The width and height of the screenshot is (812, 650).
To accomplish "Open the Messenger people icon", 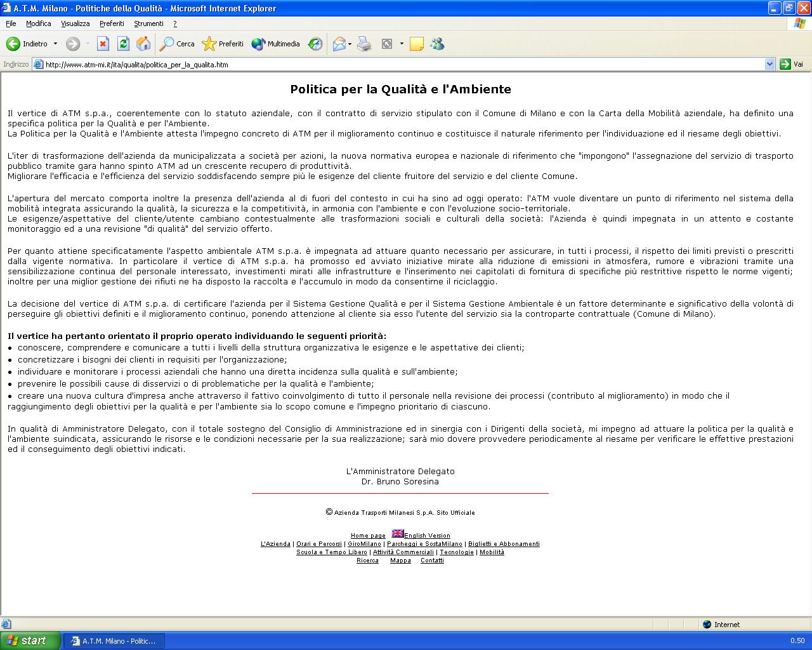I will pyautogui.click(x=437, y=44).
